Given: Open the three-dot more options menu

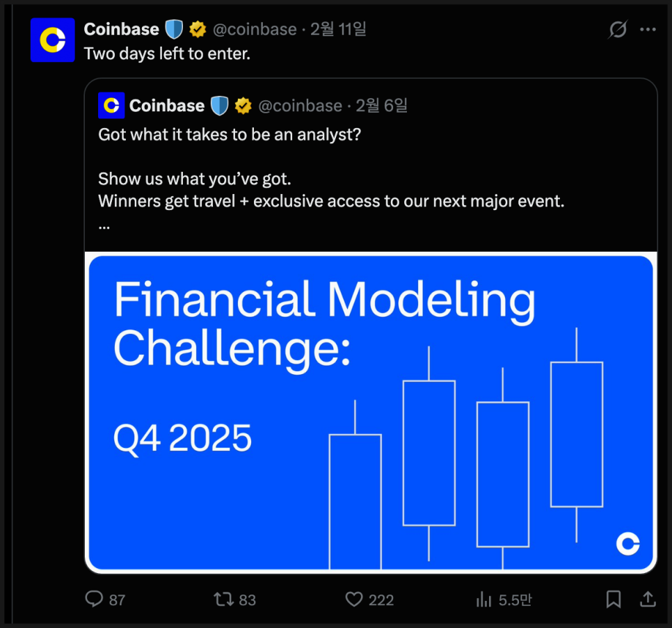Looking at the screenshot, I should [x=648, y=29].
